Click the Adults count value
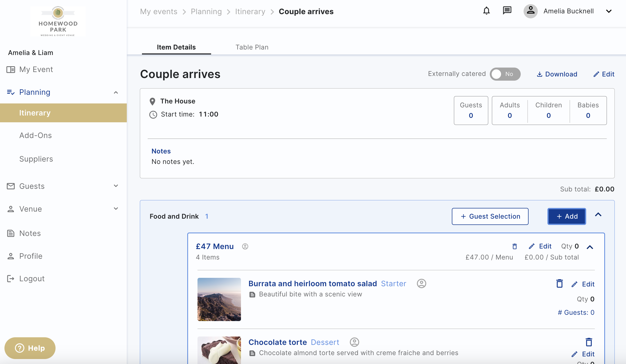626x364 pixels. 510,115
